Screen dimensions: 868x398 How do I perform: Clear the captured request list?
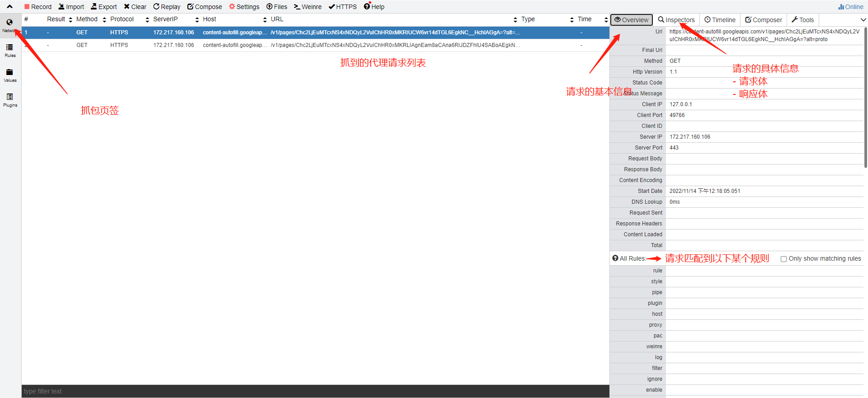tap(135, 7)
